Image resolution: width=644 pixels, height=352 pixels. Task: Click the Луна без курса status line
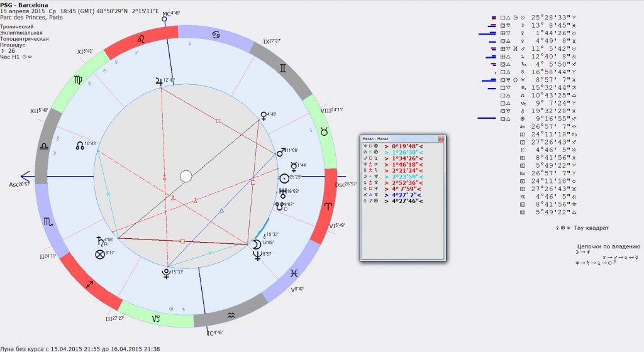[80, 349]
